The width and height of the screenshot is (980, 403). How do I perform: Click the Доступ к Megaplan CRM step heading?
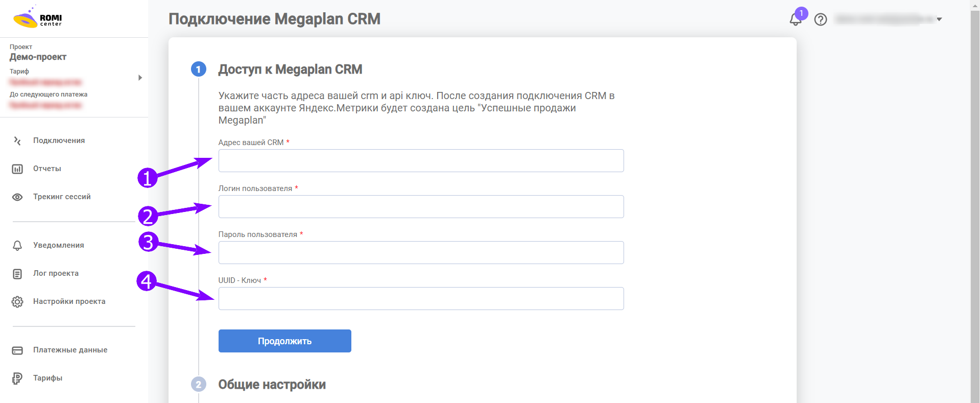291,69
